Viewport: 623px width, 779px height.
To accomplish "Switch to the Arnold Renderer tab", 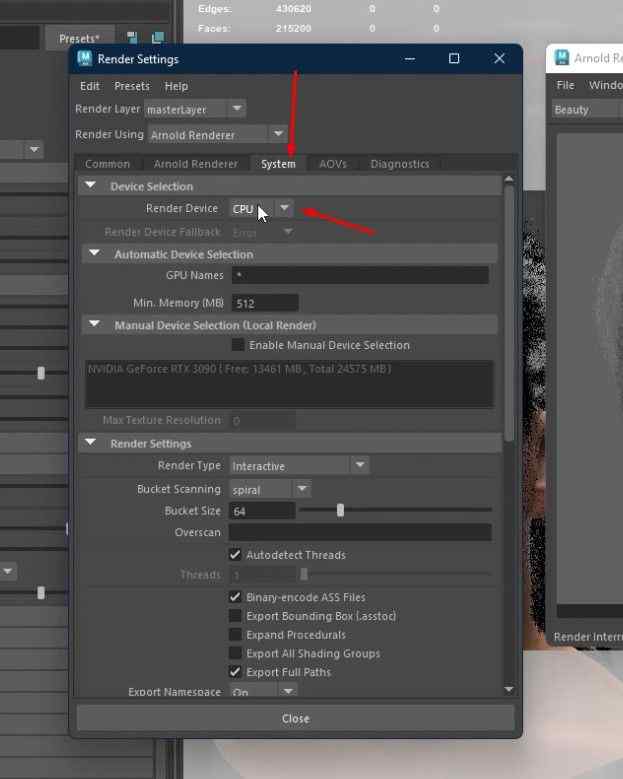I will (195, 164).
